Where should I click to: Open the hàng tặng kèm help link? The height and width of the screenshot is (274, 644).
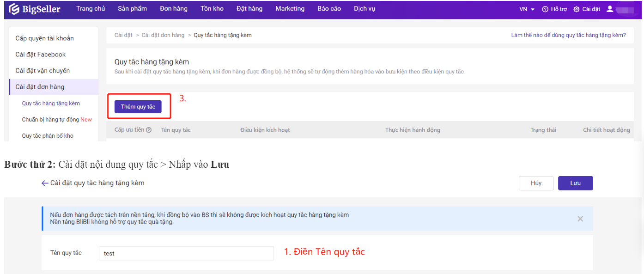coord(568,35)
